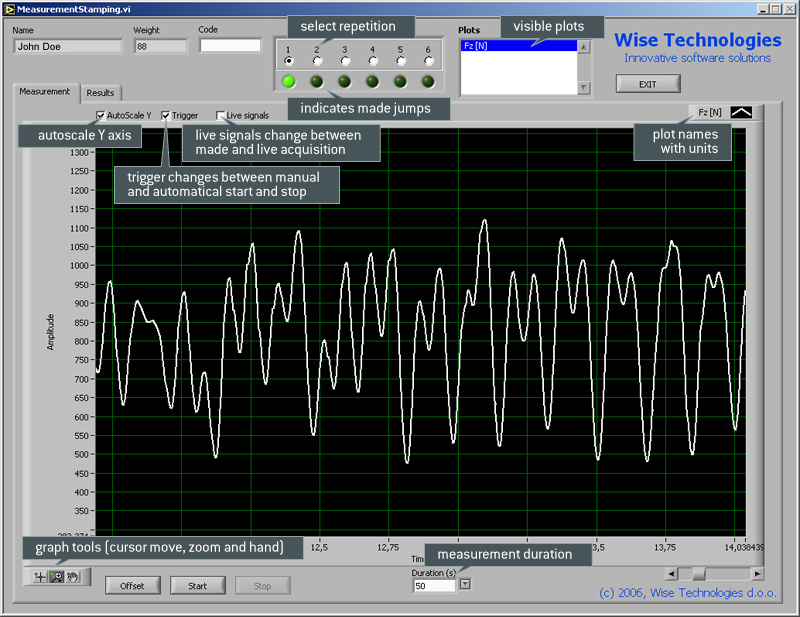Click the 1300 Y-axis label
The width and height of the screenshot is (800, 617).
[80, 152]
